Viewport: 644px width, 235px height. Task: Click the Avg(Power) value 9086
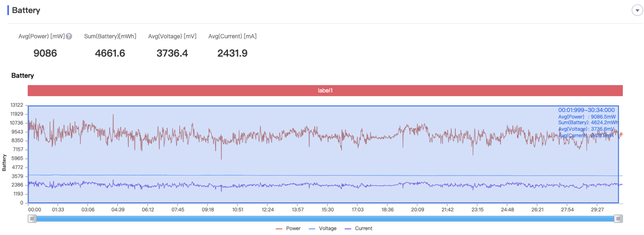(45, 53)
